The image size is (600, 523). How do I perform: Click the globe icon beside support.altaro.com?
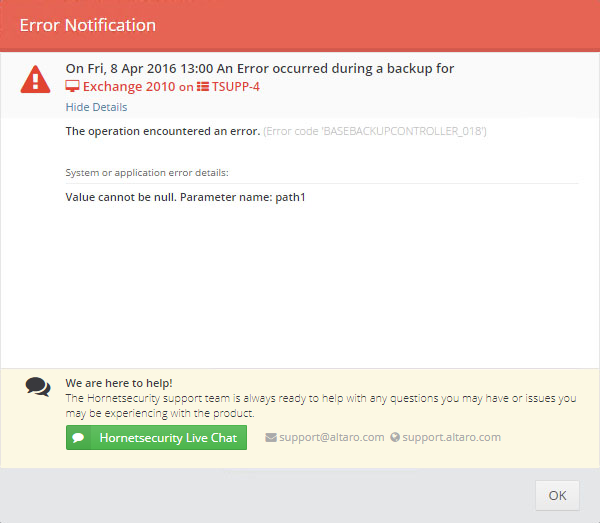(x=395, y=437)
